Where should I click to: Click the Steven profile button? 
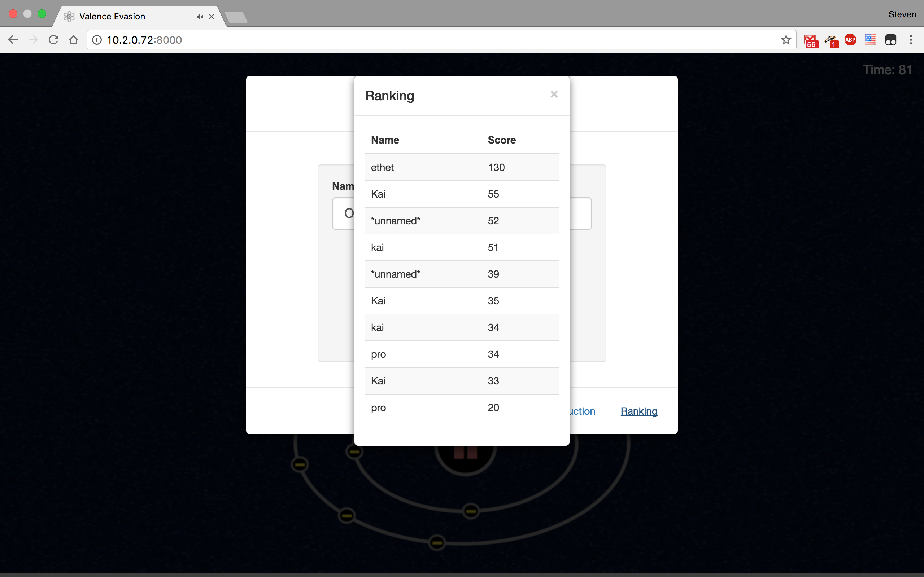(902, 14)
